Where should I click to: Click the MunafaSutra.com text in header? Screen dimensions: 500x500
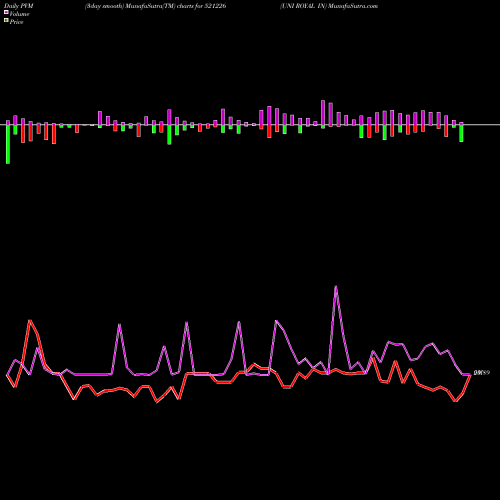tap(353, 6)
